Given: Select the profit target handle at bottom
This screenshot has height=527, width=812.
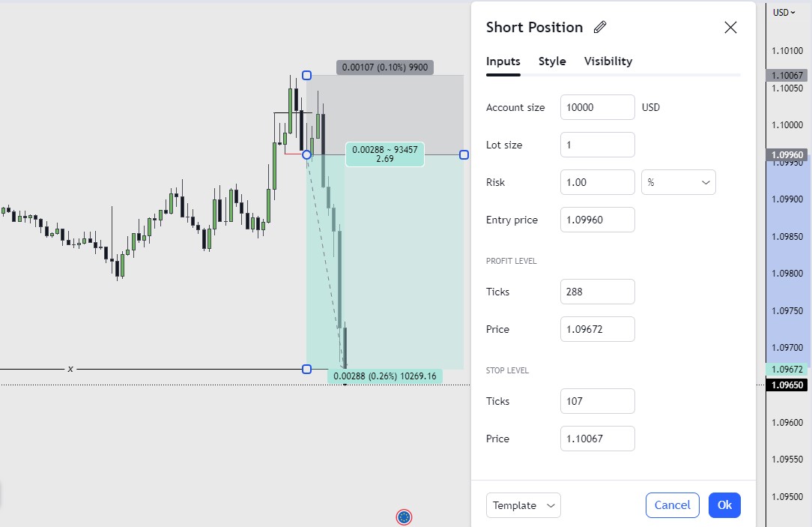Looking at the screenshot, I should tap(306, 369).
